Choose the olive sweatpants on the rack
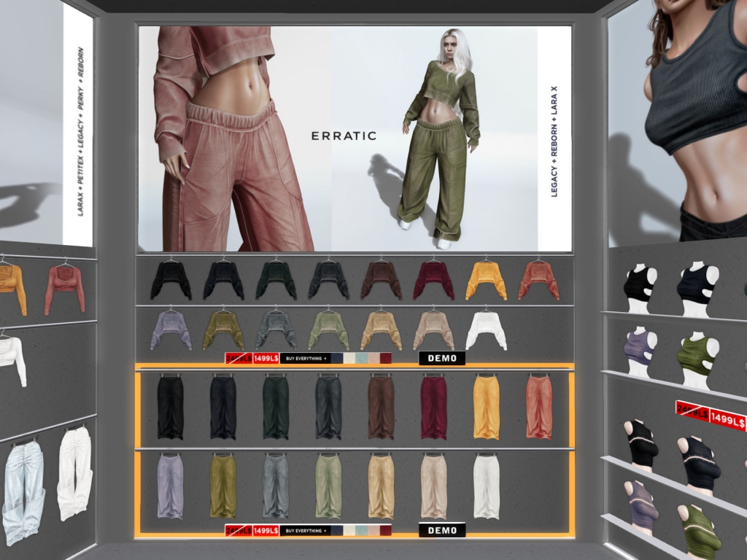Screen dimensions: 747x560 point(223,486)
